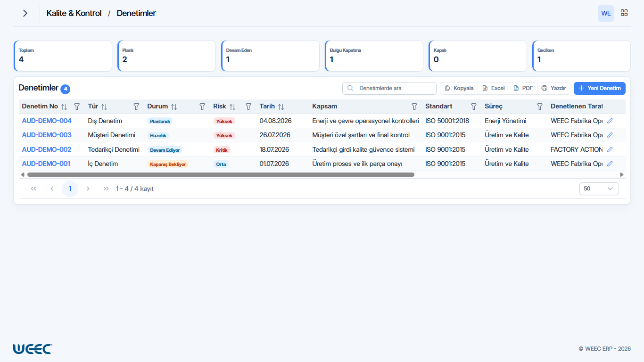The height and width of the screenshot is (362, 644).
Task: Go to next page of records
Action: click(x=88, y=189)
